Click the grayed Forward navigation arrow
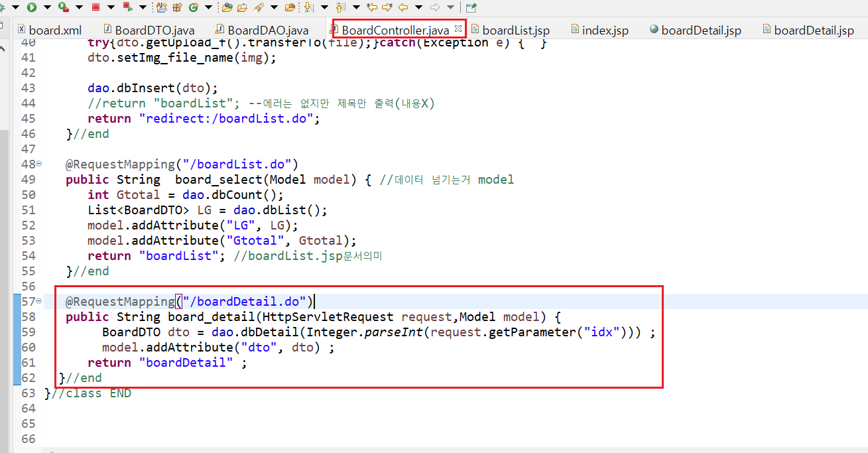Viewport: 868px width, 453px height. (x=435, y=7)
